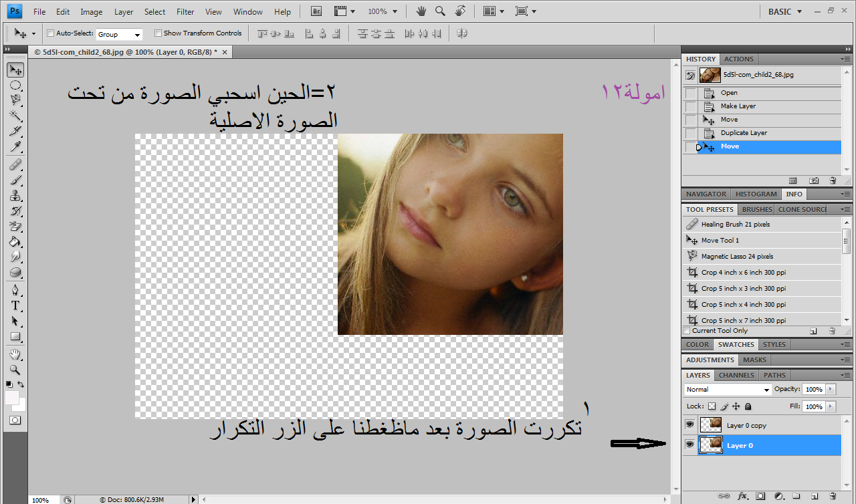This screenshot has width=856, height=504.
Task: Launch Adobe Bridge from top bar
Action: [317, 11]
